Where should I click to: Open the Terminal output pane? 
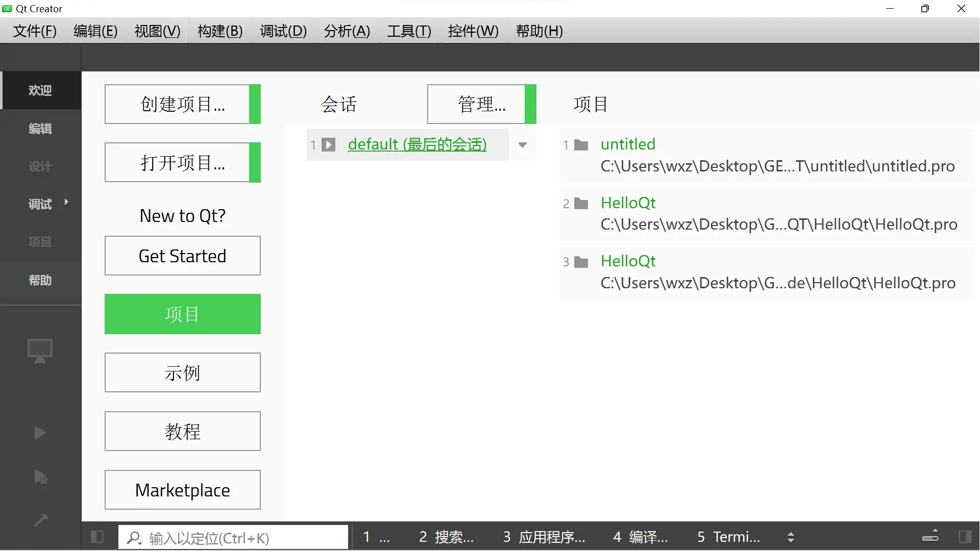[x=729, y=537]
